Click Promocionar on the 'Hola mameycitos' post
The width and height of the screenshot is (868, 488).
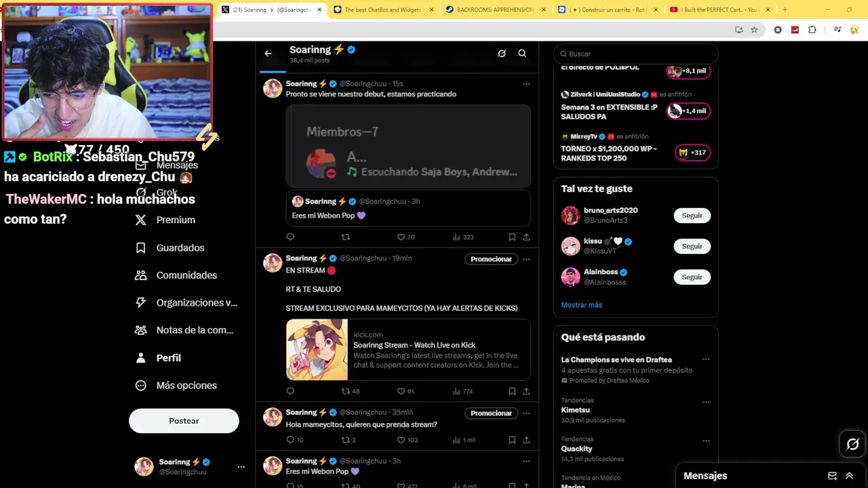pyautogui.click(x=491, y=413)
